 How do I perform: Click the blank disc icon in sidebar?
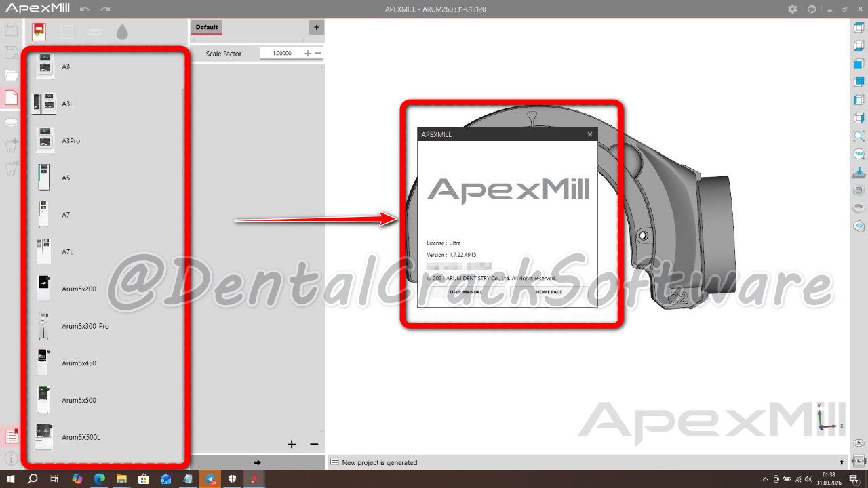pyautogui.click(x=12, y=122)
